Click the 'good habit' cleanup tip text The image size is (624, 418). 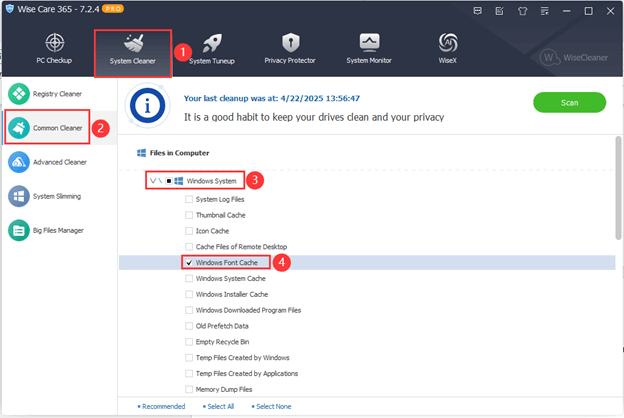tap(314, 117)
